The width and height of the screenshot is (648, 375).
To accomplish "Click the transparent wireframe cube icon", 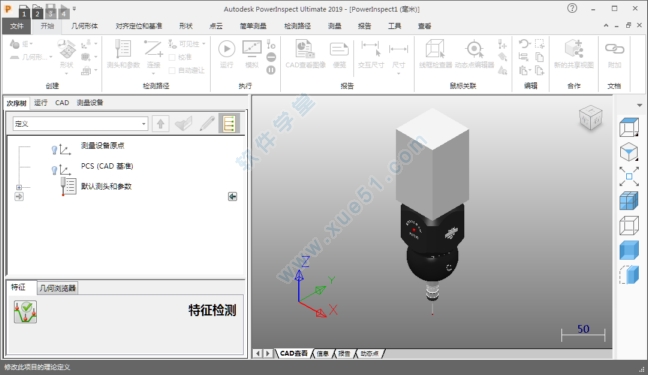I will click(629, 226).
